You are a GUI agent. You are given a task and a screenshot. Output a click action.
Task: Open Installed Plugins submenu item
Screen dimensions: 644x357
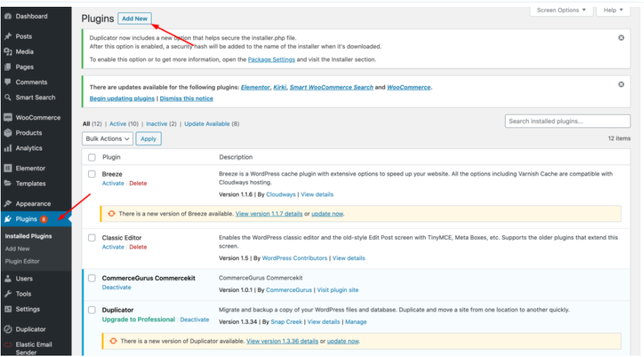(x=28, y=236)
